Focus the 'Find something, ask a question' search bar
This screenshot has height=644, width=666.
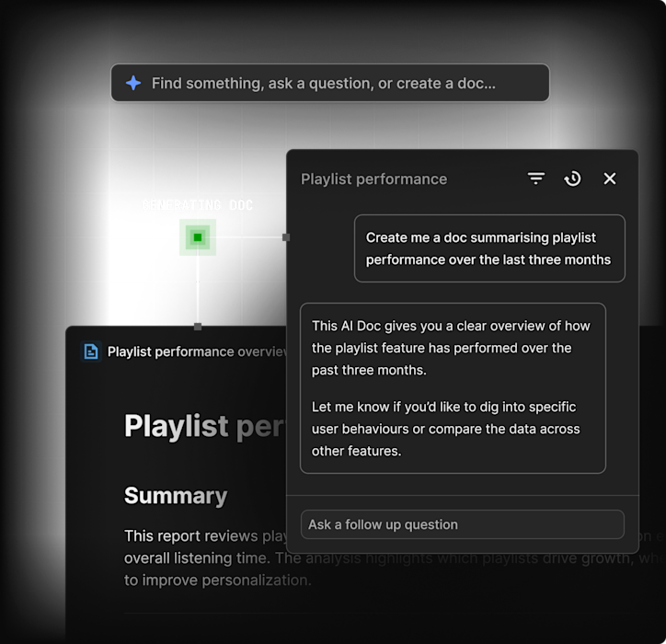point(330,83)
